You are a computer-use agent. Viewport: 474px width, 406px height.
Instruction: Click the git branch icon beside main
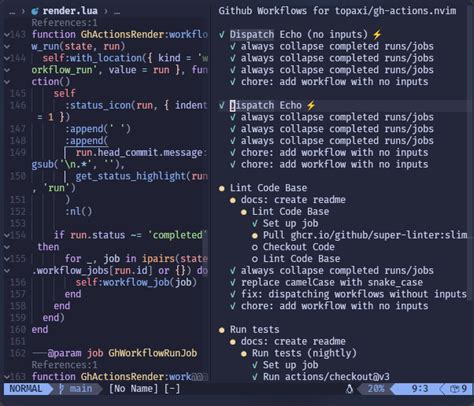tap(61, 389)
